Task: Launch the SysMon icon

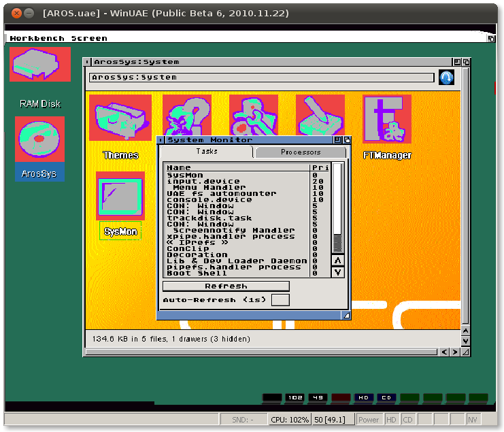Action: coord(120,196)
